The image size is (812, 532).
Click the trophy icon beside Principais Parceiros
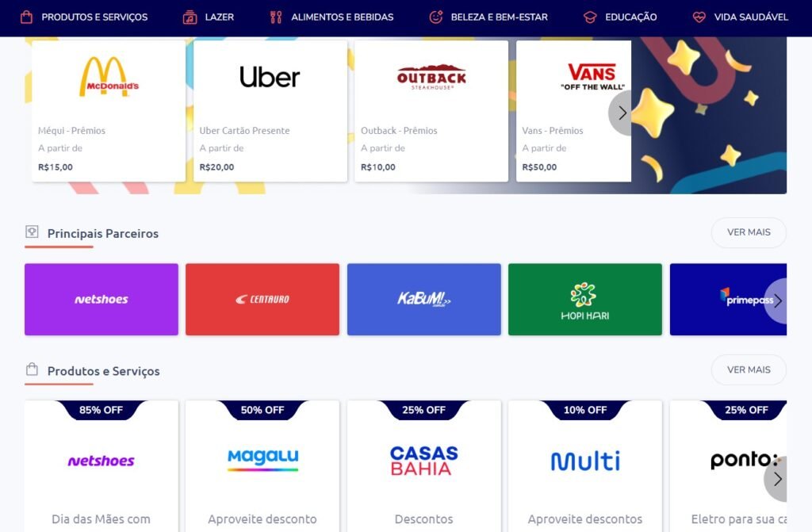tap(32, 232)
